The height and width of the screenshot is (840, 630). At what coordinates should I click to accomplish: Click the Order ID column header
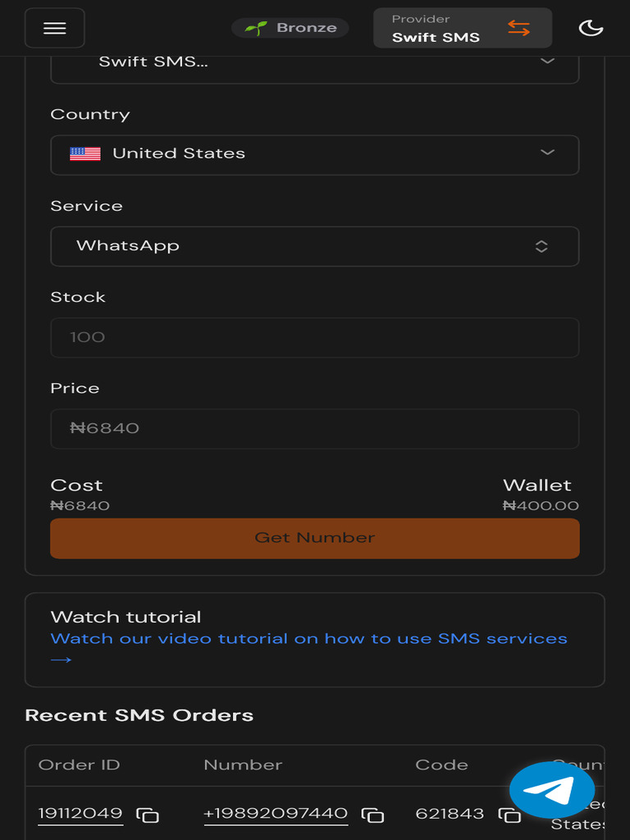(x=79, y=765)
